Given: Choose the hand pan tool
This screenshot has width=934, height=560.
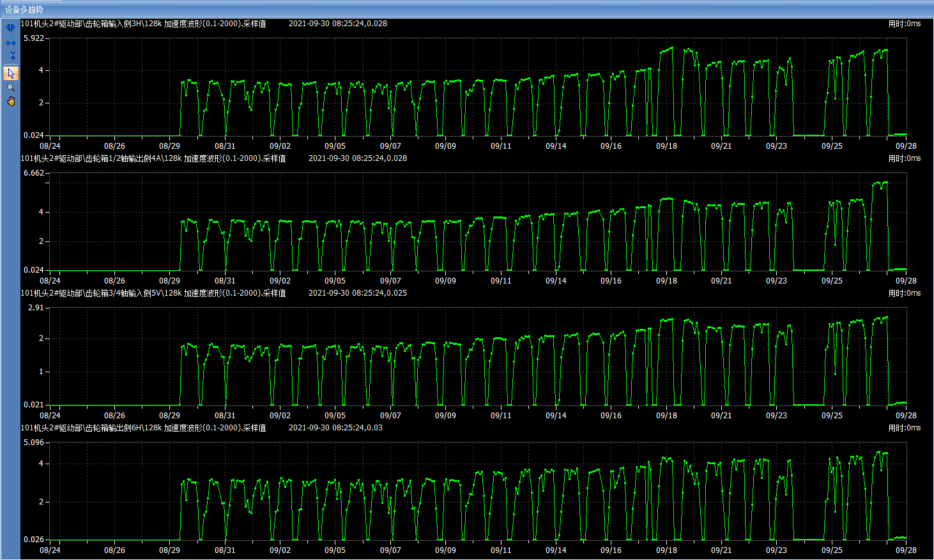Looking at the screenshot, I should 11,102.
